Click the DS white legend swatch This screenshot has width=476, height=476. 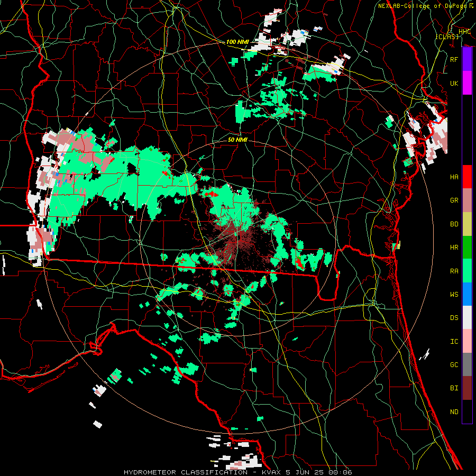pos(467,317)
